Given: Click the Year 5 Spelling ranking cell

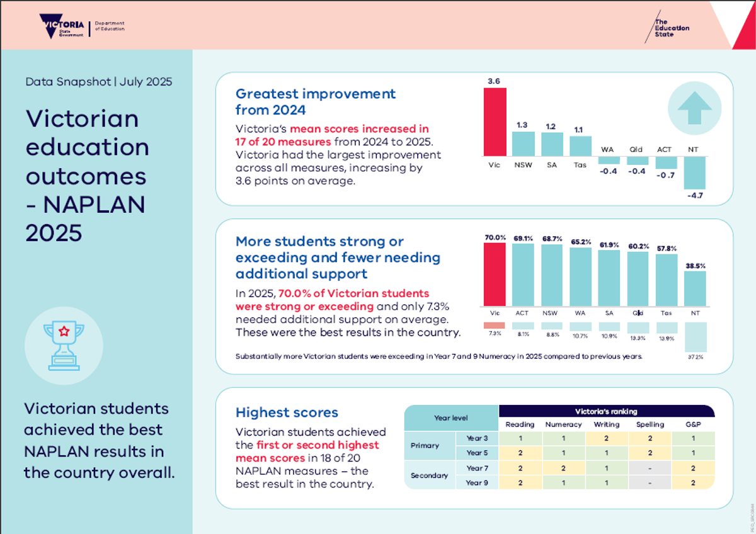Looking at the screenshot, I should (x=650, y=453).
